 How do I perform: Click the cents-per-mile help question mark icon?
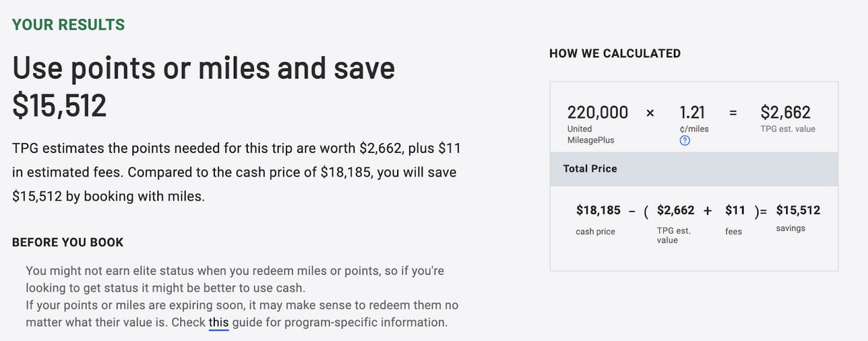point(685,141)
